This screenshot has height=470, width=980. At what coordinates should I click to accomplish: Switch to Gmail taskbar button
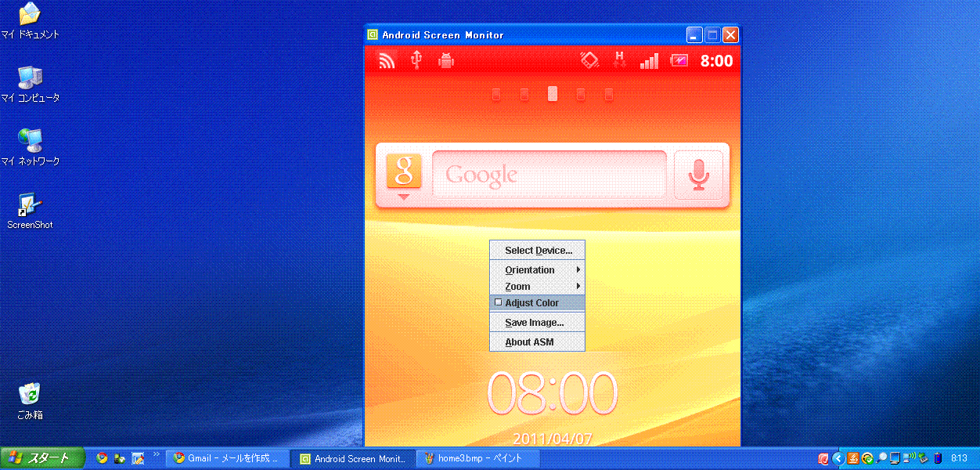228,458
